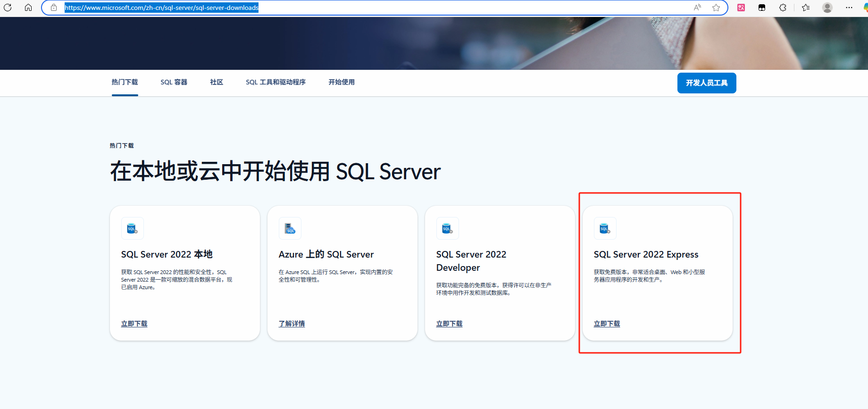Click the hero banner image at top
The width and height of the screenshot is (868, 409).
tap(434, 43)
